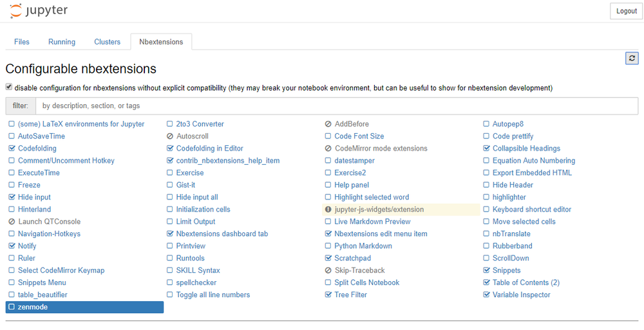Click the jupyter-js-widgets warning icon
Image resolution: width=644 pixels, height=330 pixels.
328,210
